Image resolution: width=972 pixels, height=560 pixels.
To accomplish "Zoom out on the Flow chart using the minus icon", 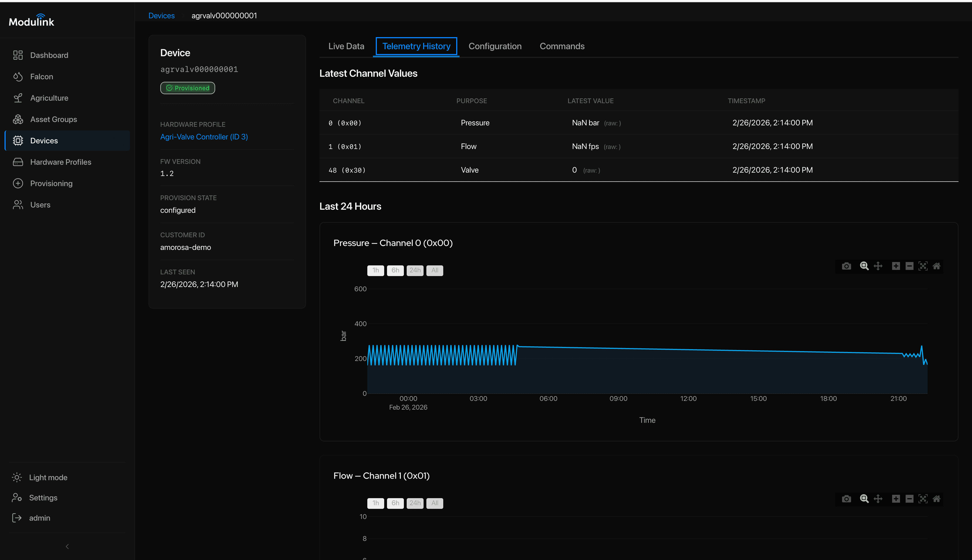I will [909, 498].
